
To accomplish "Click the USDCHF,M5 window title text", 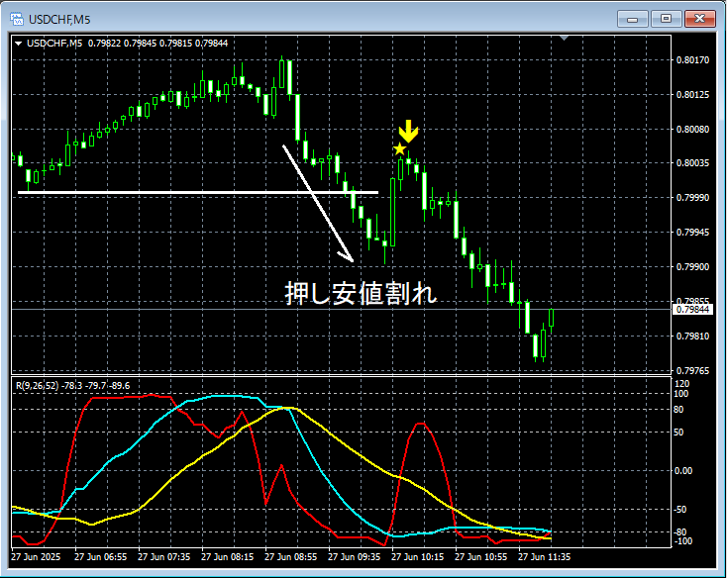I will tap(59, 20).
